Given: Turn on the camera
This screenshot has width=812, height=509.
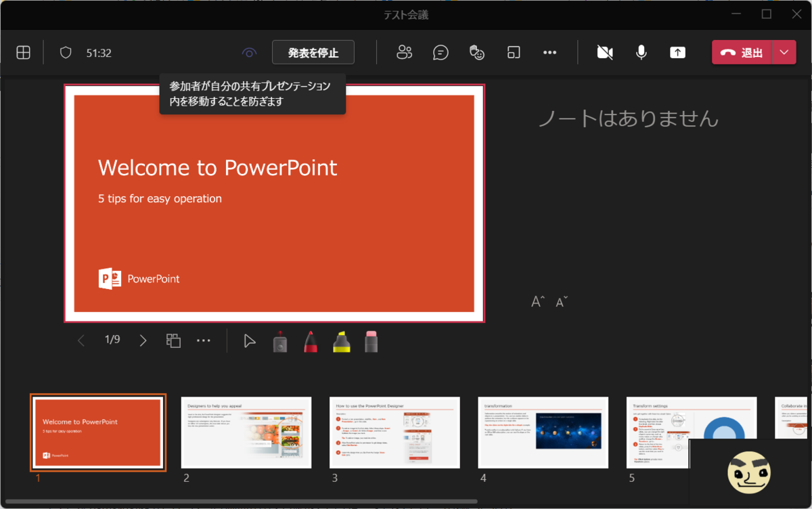Looking at the screenshot, I should click(x=605, y=53).
